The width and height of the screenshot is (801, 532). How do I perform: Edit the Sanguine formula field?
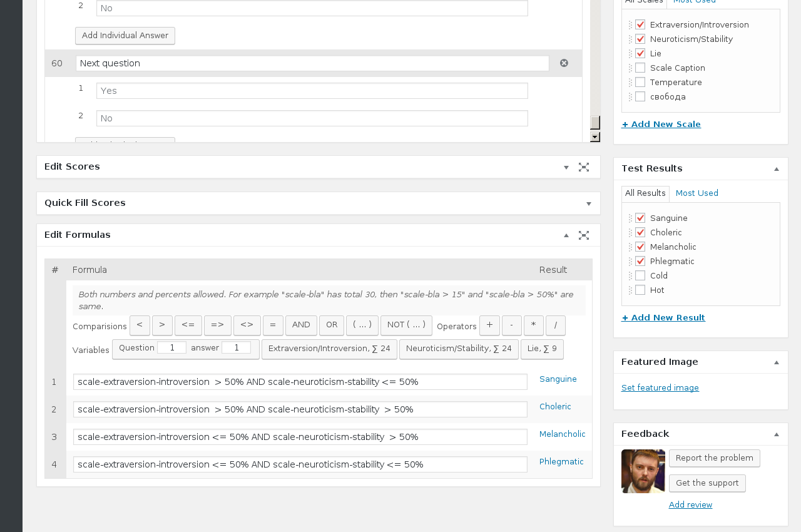click(x=300, y=382)
